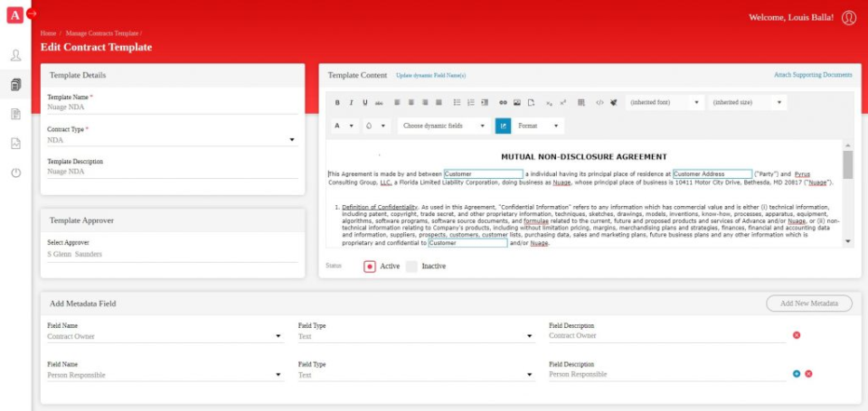Open the Contract Type dropdown

[172, 140]
